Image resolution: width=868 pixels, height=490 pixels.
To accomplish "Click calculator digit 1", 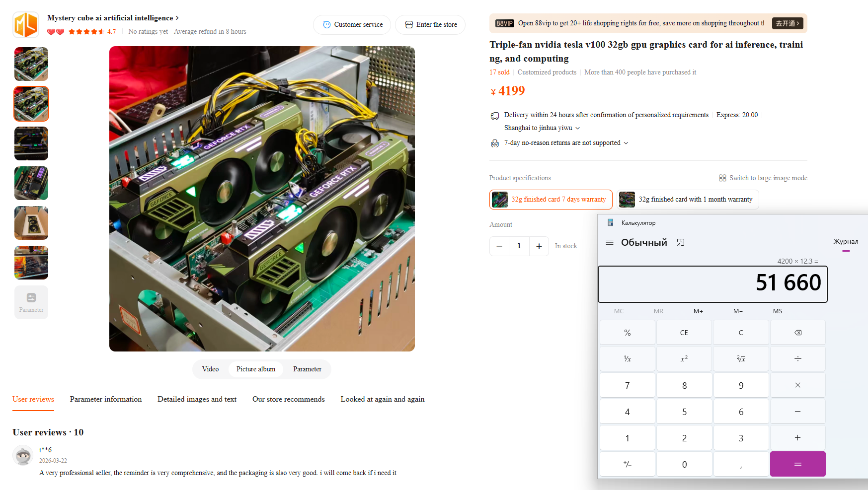I will pyautogui.click(x=628, y=438).
